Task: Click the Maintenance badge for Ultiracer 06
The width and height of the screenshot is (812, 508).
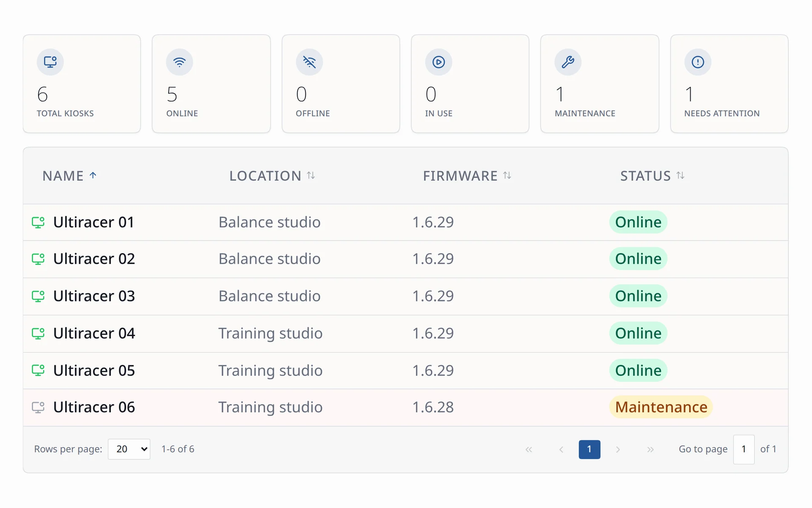Action: [661, 407]
